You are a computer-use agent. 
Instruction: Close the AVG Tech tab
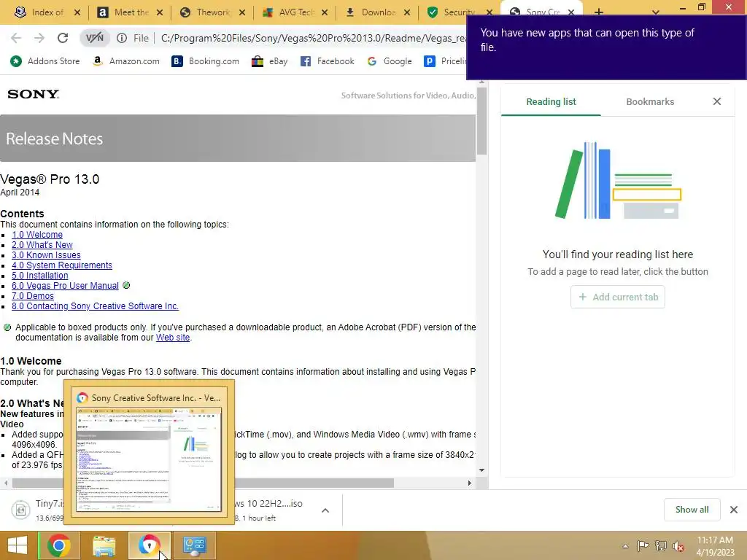click(325, 12)
